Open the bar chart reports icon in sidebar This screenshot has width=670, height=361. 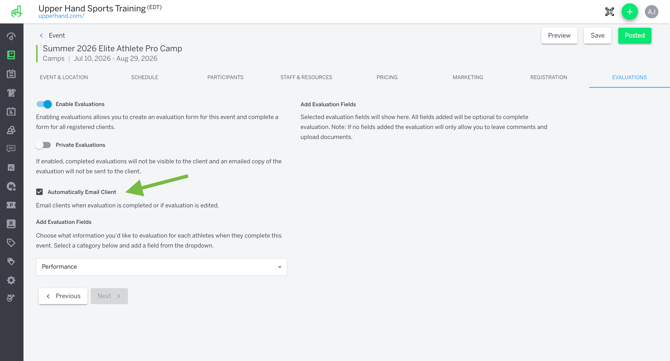pyautogui.click(x=11, y=167)
